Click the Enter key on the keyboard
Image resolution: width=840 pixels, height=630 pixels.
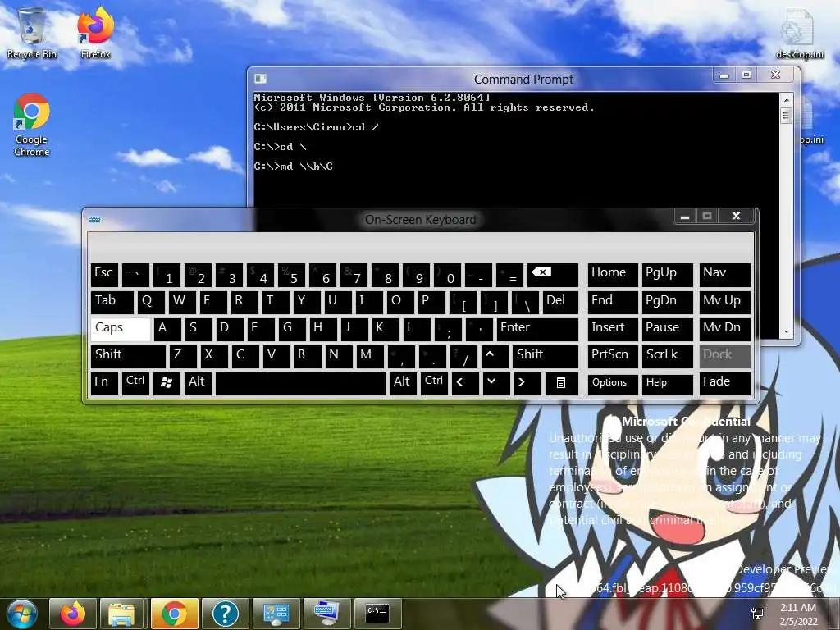pyautogui.click(x=537, y=329)
